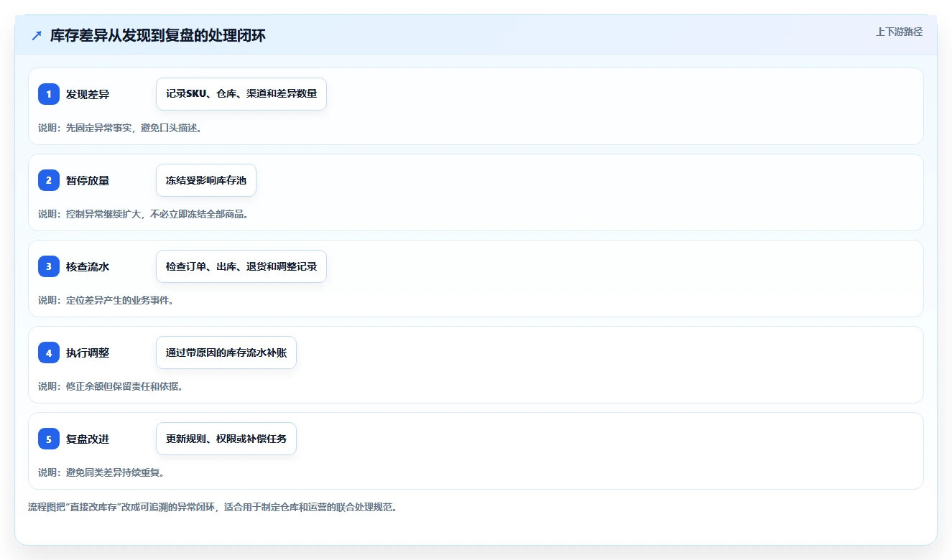Click the step 1 number badge

[49, 94]
